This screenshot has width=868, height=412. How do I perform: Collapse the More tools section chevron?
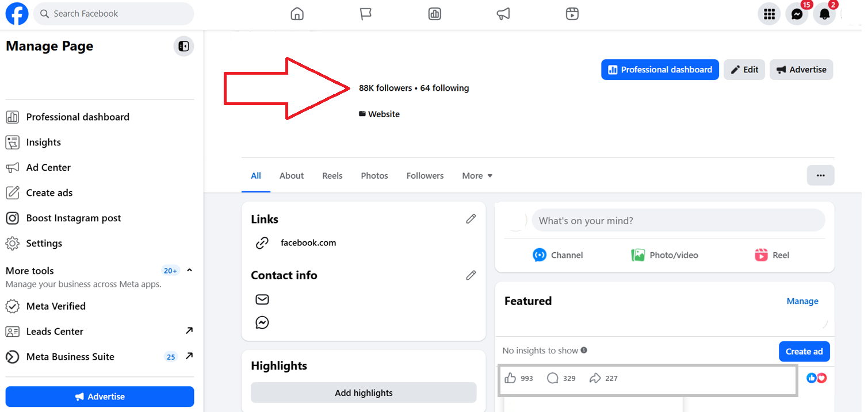(x=189, y=270)
